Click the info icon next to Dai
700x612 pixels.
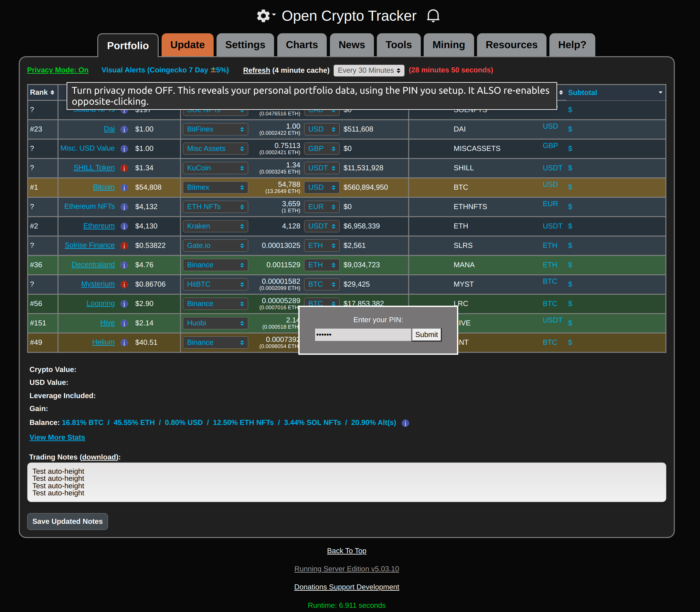124,130
